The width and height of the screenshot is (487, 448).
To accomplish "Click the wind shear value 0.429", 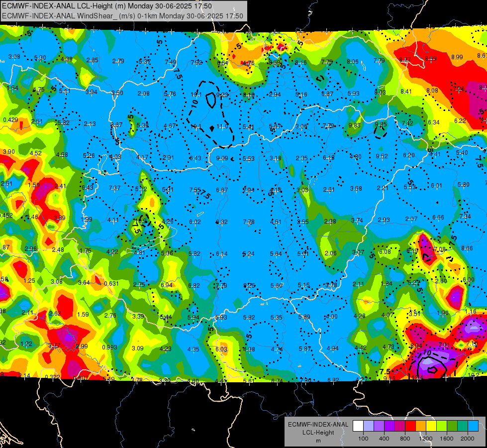I will coord(10,119).
